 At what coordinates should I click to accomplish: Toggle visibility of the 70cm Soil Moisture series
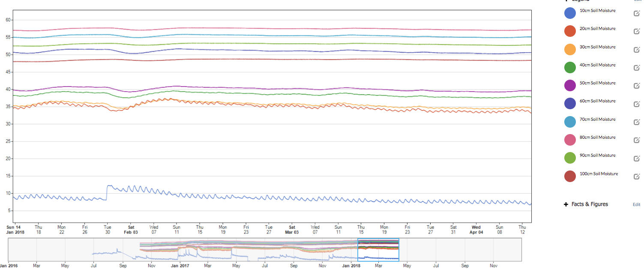(570, 122)
